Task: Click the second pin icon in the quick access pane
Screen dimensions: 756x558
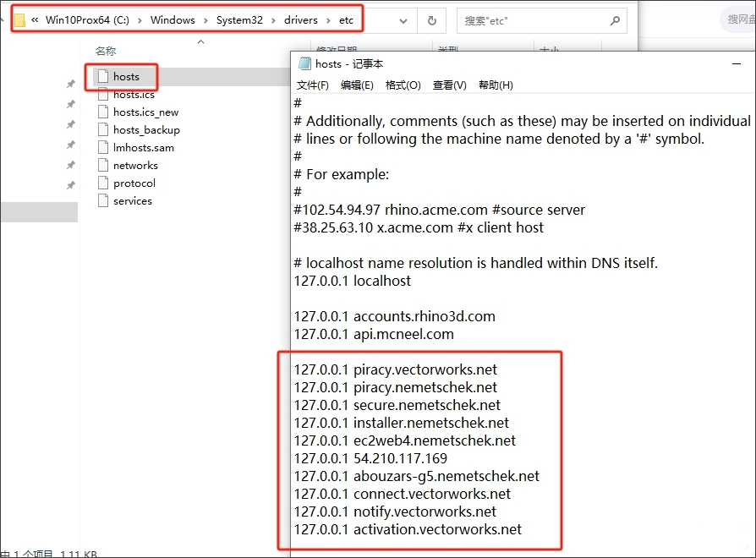Action: click(x=71, y=104)
